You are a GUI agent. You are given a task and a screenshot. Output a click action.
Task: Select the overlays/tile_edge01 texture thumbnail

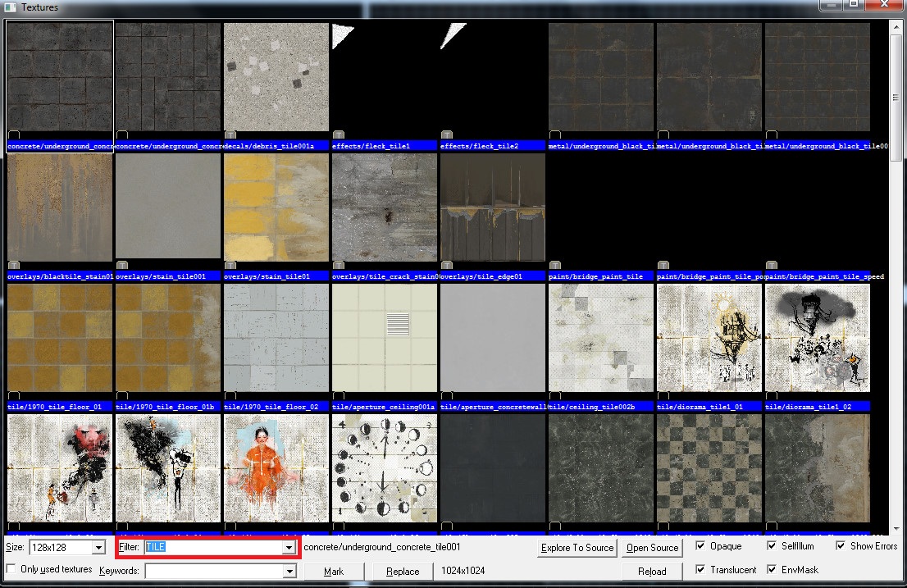pyautogui.click(x=492, y=207)
